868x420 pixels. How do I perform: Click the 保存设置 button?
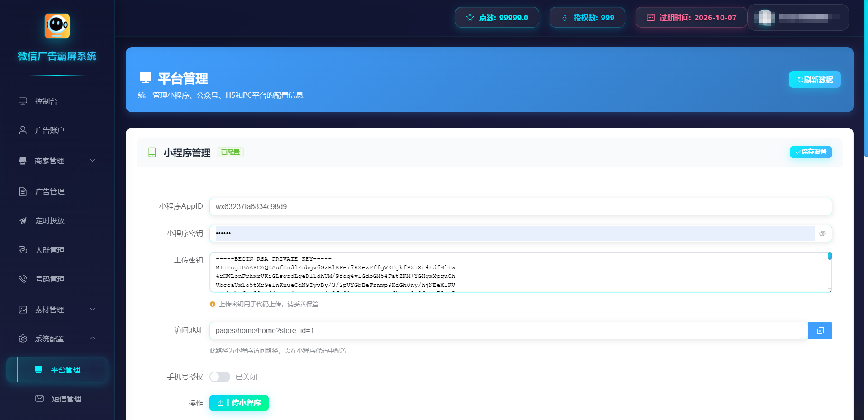(x=810, y=152)
